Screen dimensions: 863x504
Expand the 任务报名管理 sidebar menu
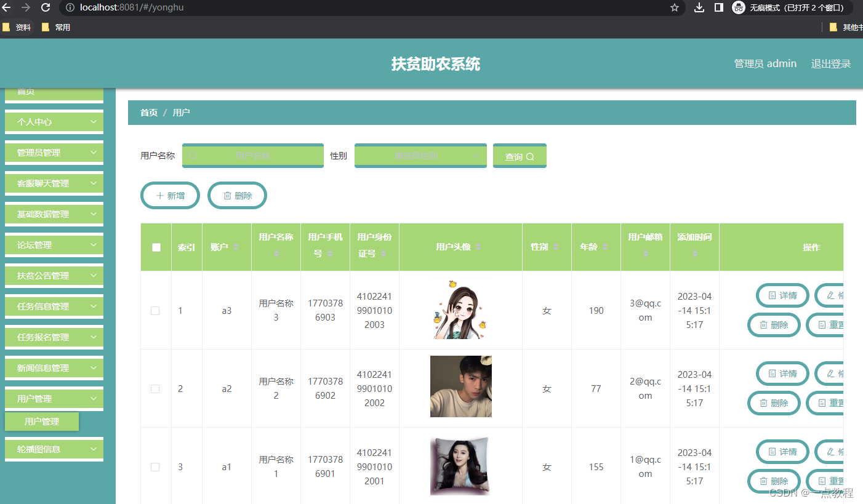point(54,337)
